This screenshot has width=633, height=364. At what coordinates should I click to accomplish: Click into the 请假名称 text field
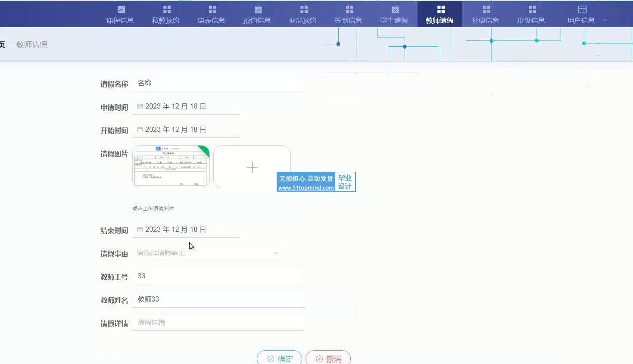[218, 83]
